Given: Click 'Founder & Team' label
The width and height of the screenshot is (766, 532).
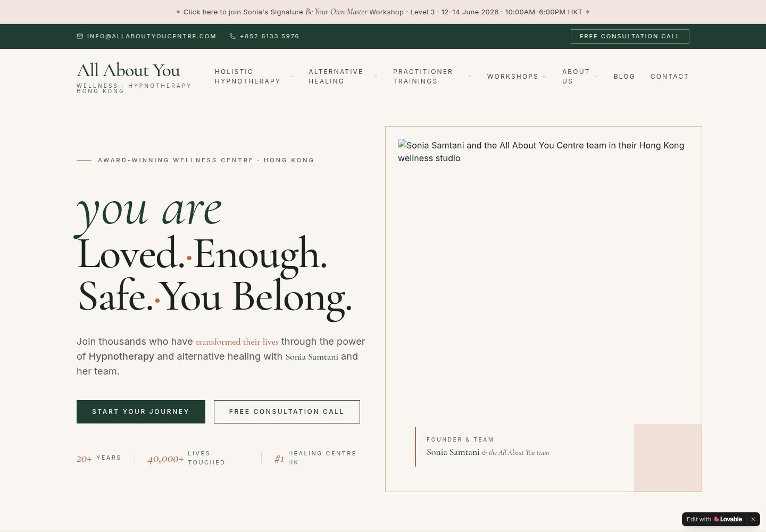Looking at the screenshot, I should click(460, 439).
